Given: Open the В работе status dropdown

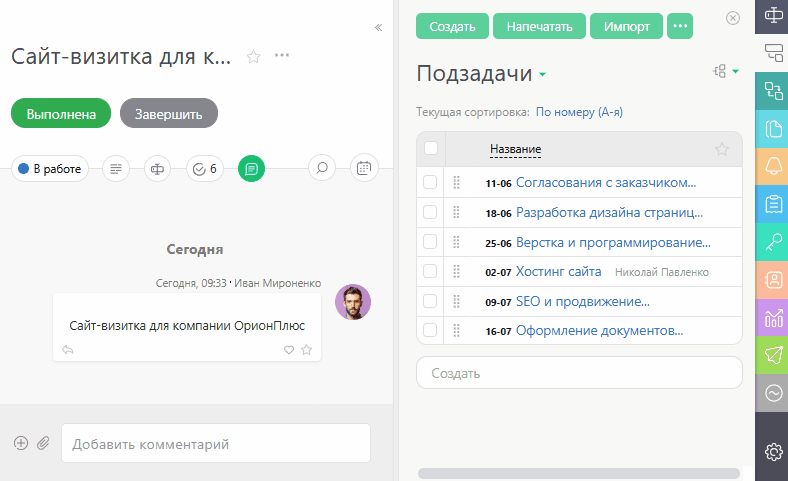Looking at the screenshot, I should point(50,169).
